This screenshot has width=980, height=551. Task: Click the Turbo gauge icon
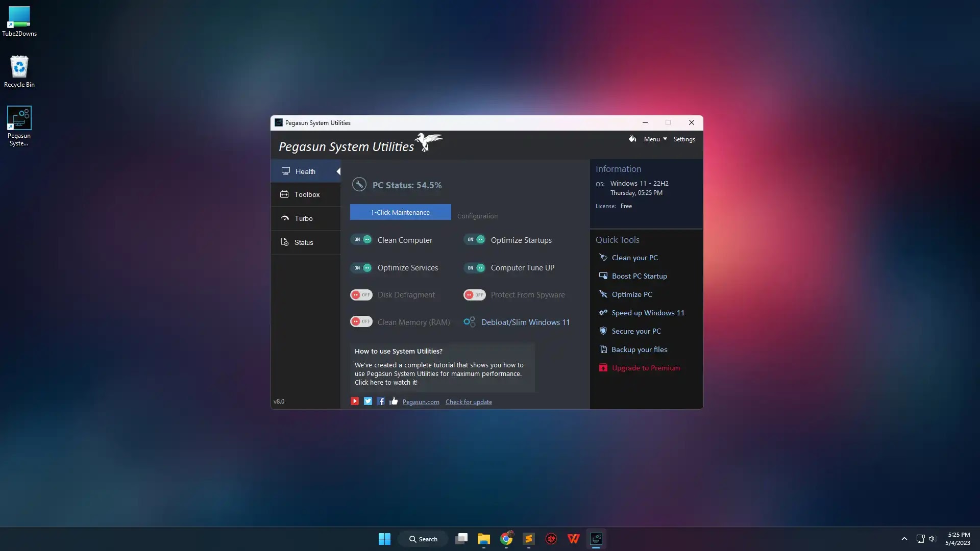pyautogui.click(x=285, y=218)
